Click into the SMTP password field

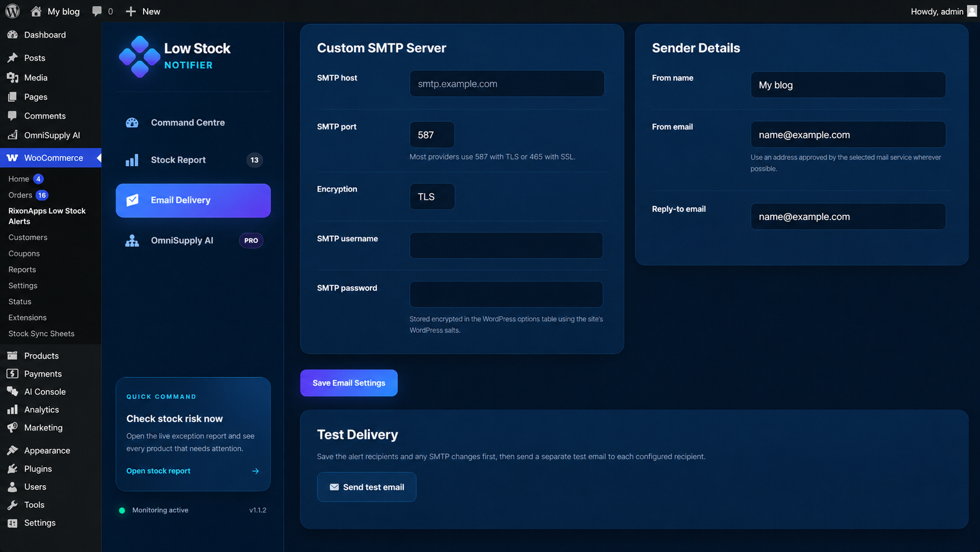pos(506,294)
